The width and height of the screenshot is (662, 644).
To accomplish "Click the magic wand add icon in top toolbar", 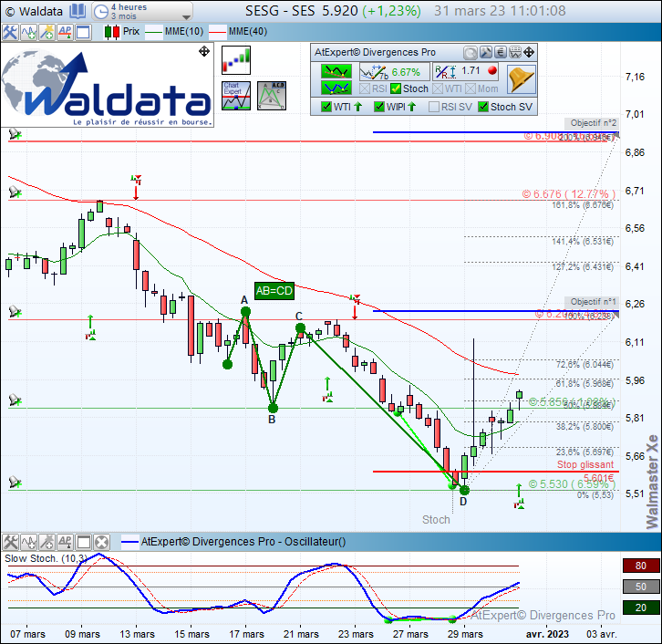I will coord(47,32).
